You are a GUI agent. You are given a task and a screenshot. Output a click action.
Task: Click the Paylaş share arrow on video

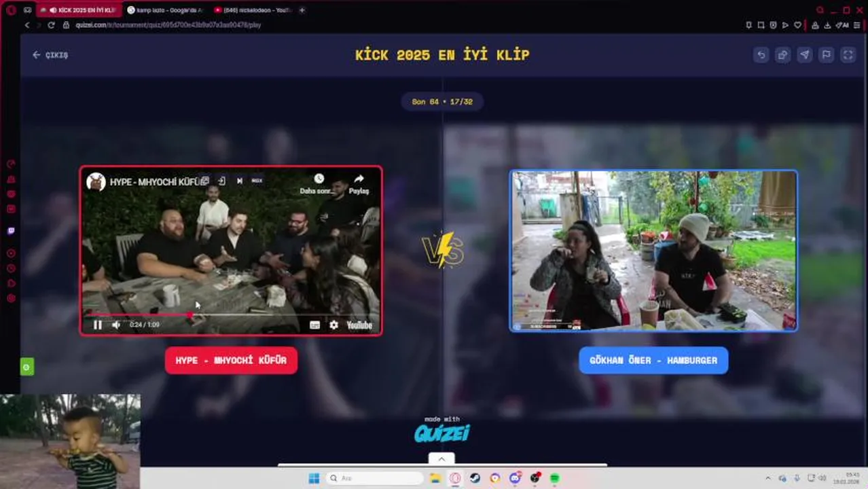(x=359, y=184)
